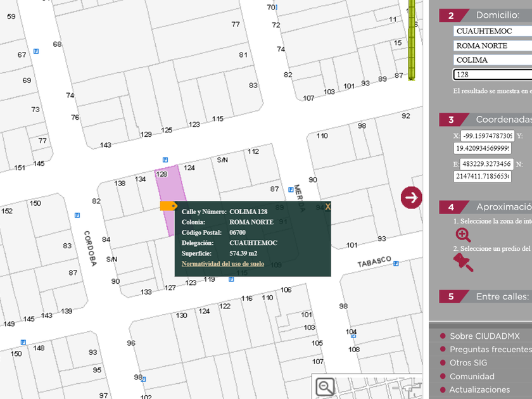532x399 pixels.
Task: Click the zoom-out magnifier on overview map
Action: [x=326, y=386]
